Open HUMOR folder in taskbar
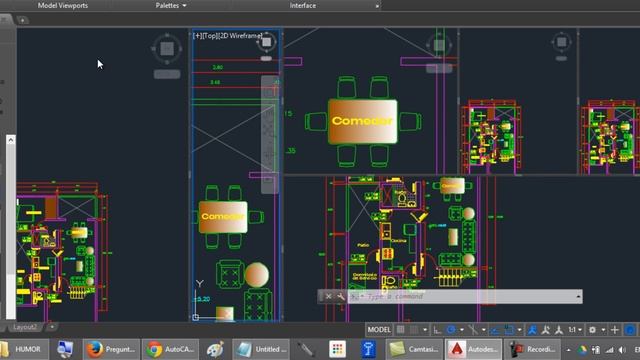Screen dimensions: 640x360 tap(24, 349)
